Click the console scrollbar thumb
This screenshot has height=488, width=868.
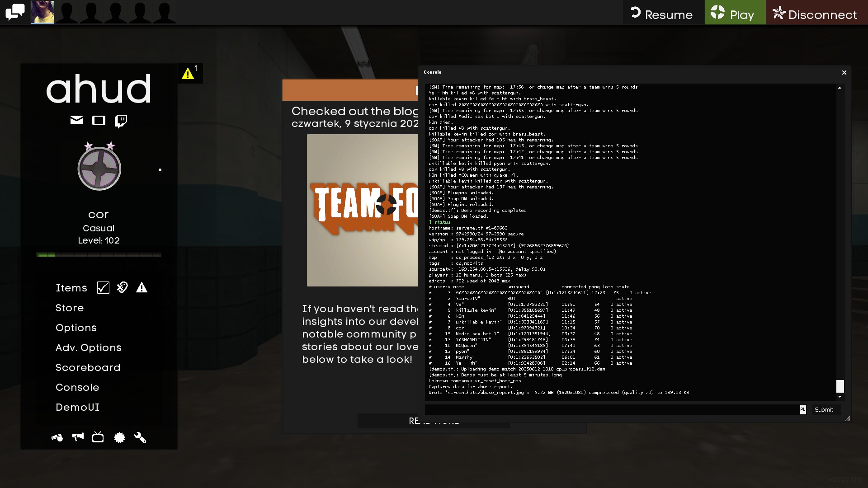(x=840, y=386)
